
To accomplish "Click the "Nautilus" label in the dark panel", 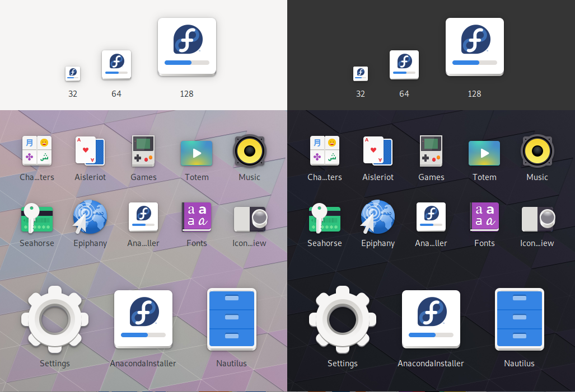I will (x=519, y=363).
